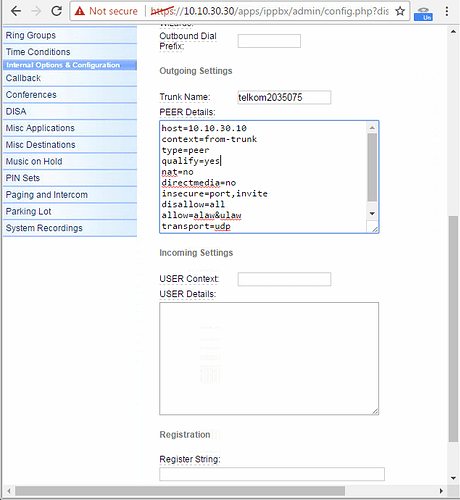
Task: Click inside the USER Details textarea
Action: 269,359
